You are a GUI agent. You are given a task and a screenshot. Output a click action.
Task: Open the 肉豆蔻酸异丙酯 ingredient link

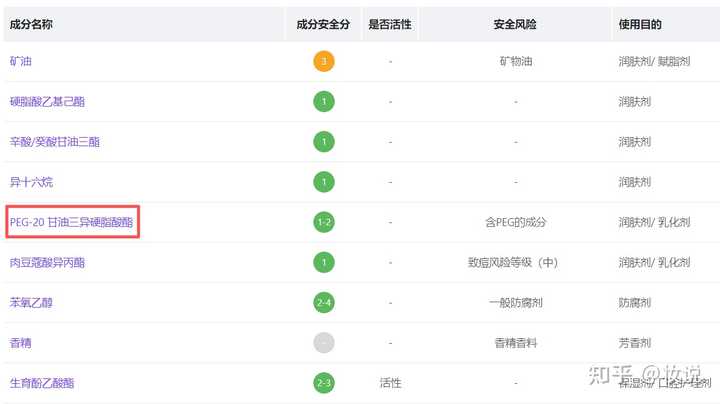pos(47,263)
